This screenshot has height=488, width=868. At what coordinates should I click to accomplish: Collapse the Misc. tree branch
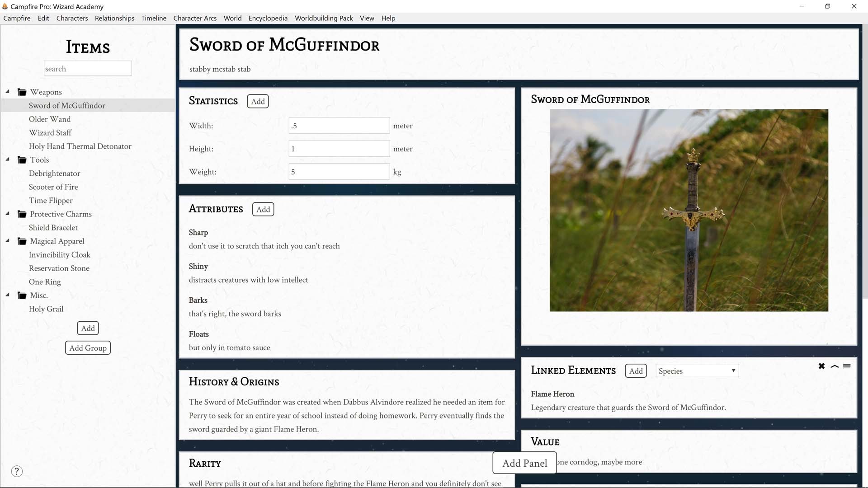click(x=7, y=294)
